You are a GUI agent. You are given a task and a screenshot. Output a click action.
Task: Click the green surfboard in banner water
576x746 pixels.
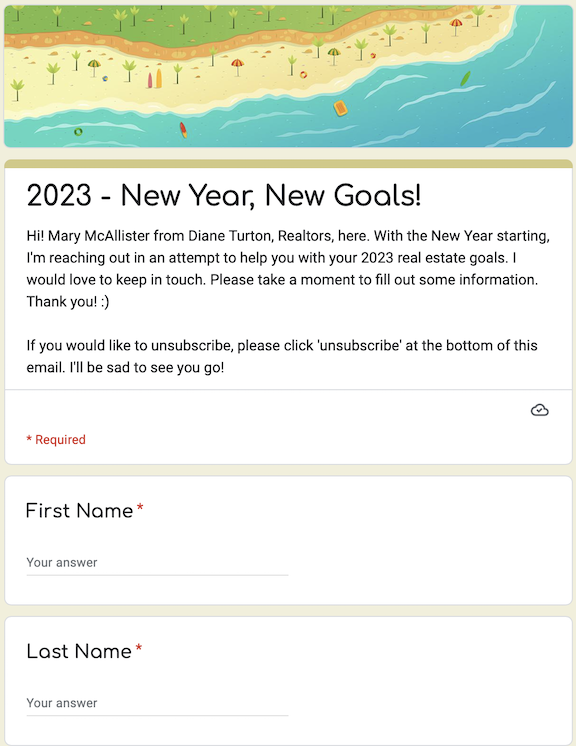[465, 79]
